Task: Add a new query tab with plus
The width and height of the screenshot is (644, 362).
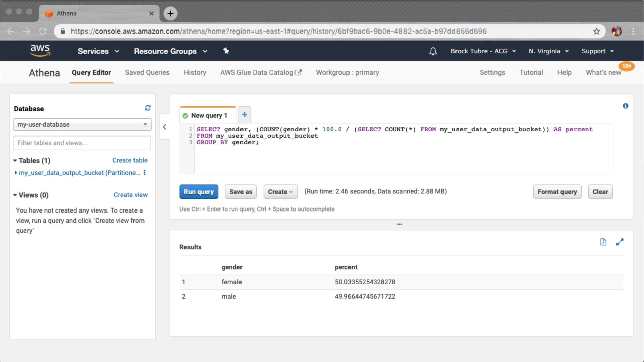Action: tap(245, 115)
